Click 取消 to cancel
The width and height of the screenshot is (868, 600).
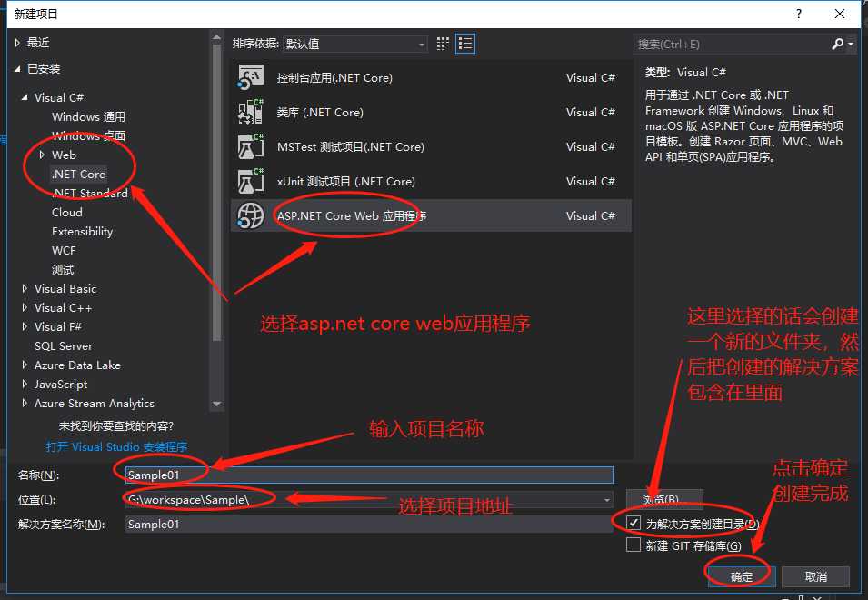click(x=816, y=576)
